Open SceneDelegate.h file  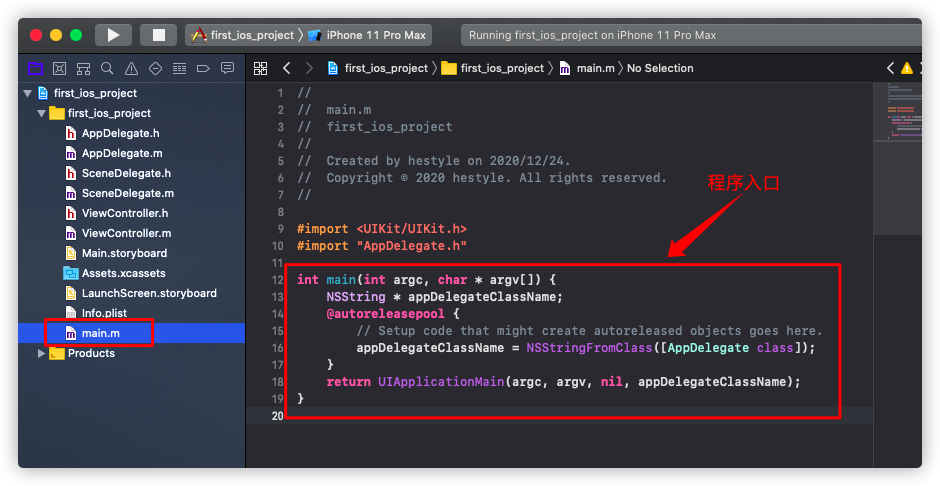[x=126, y=173]
